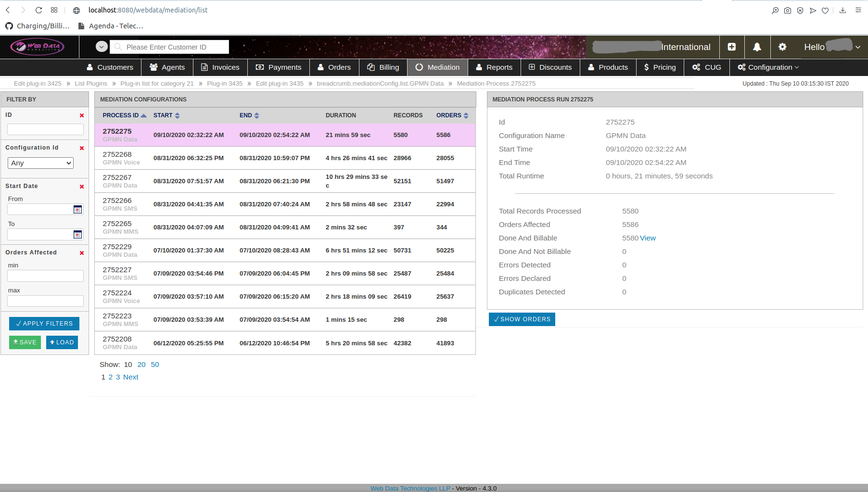
Task: Sort by Process ID column arrow
Action: pyautogui.click(x=143, y=115)
